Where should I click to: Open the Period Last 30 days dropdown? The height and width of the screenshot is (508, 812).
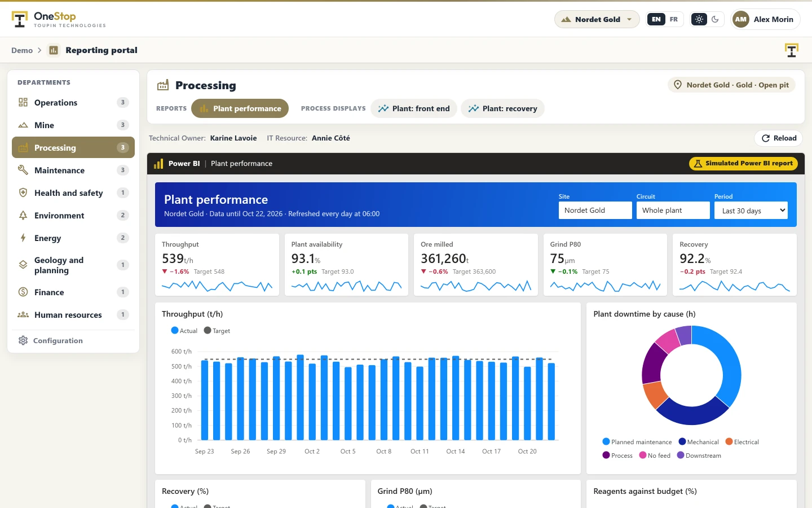[751, 211]
